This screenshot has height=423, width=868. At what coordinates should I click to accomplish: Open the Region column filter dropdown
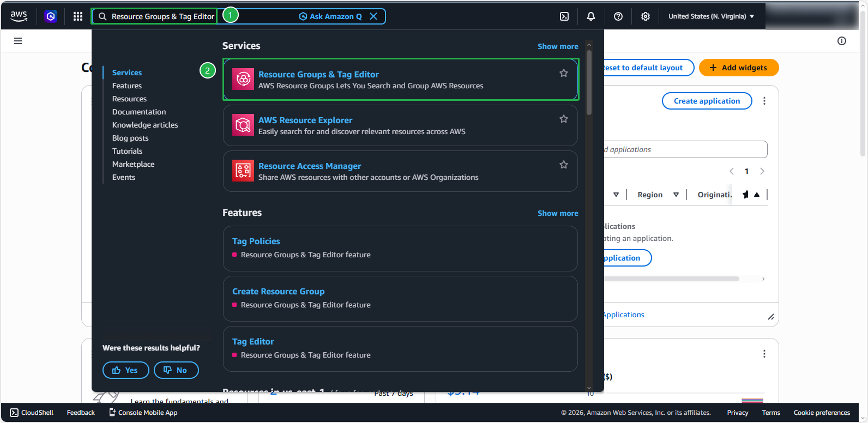point(676,195)
